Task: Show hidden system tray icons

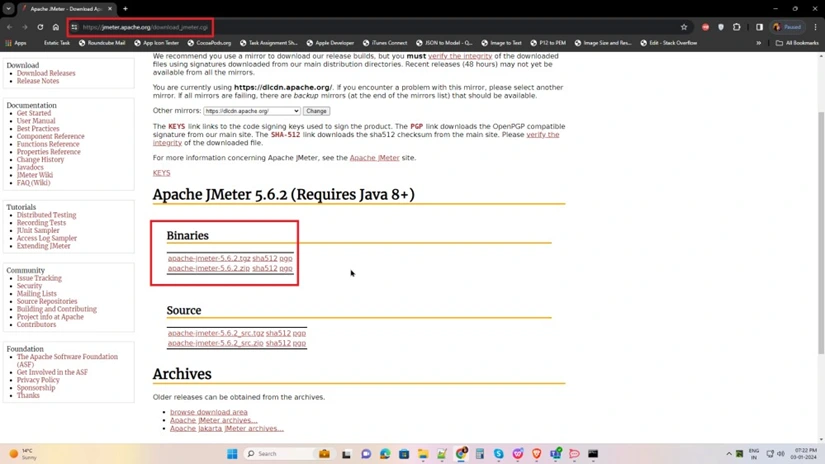Action: (x=729, y=453)
